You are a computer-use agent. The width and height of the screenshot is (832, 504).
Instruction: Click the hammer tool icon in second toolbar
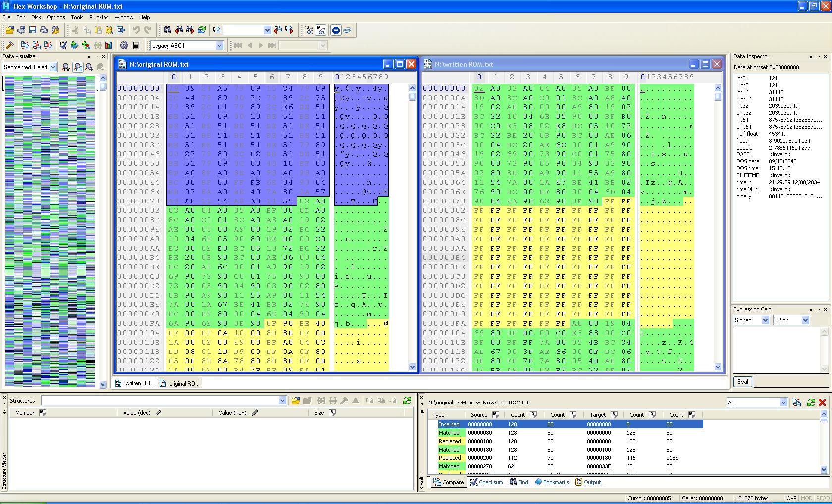[x=10, y=45]
